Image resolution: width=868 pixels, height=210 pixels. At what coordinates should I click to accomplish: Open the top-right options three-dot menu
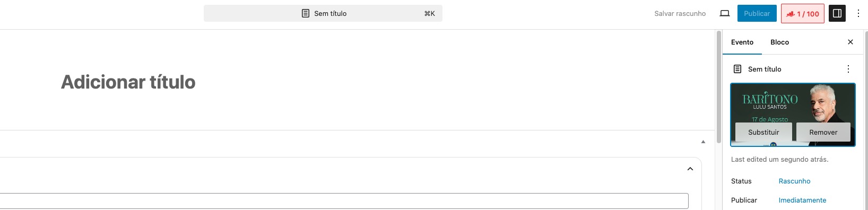click(x=858, y=13)
